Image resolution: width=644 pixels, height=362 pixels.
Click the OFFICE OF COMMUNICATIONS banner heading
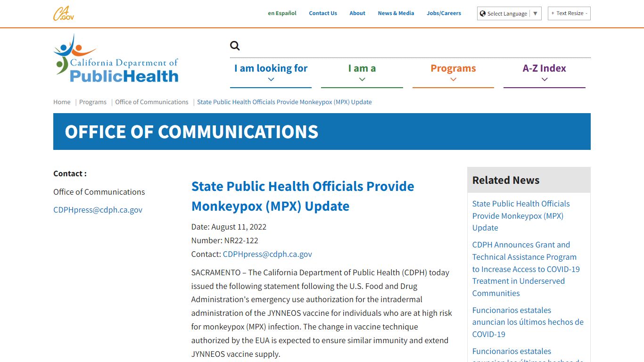coord(191,132)
